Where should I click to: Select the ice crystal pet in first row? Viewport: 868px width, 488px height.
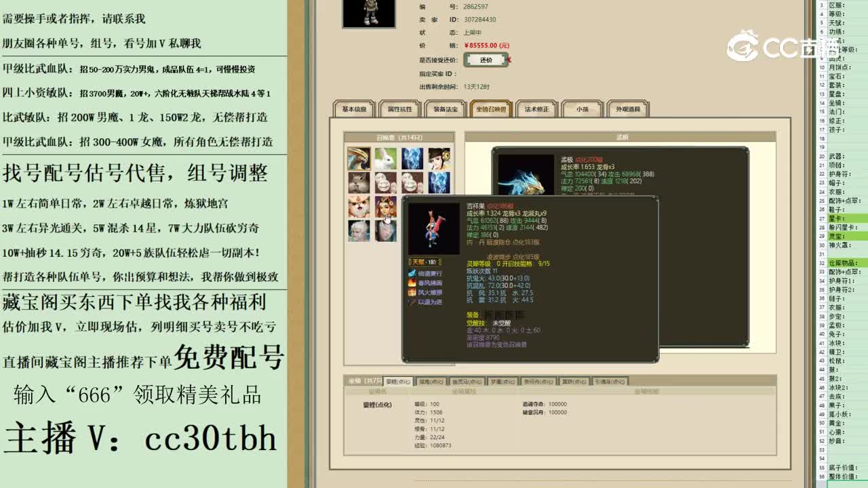click(x=412, y=159)
